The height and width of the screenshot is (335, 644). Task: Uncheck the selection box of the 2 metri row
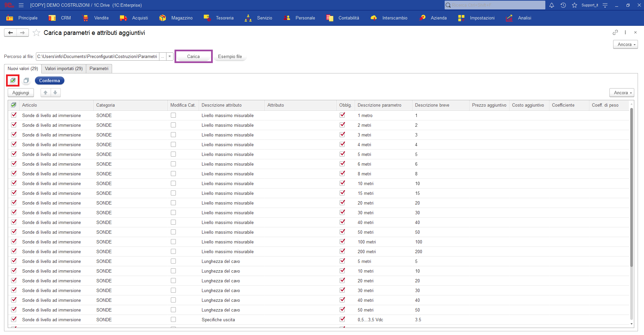(x=14, y=125)
